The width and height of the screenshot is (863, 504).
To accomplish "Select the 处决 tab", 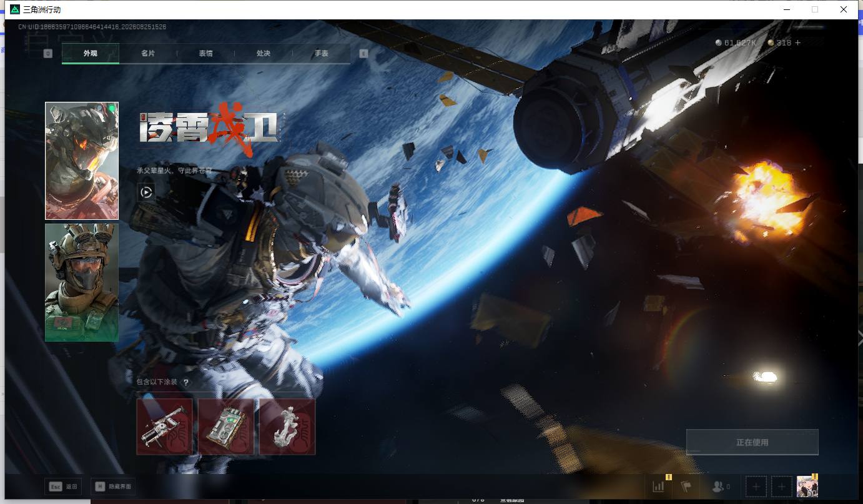I will pyautogui.click(x=264, y=53).
